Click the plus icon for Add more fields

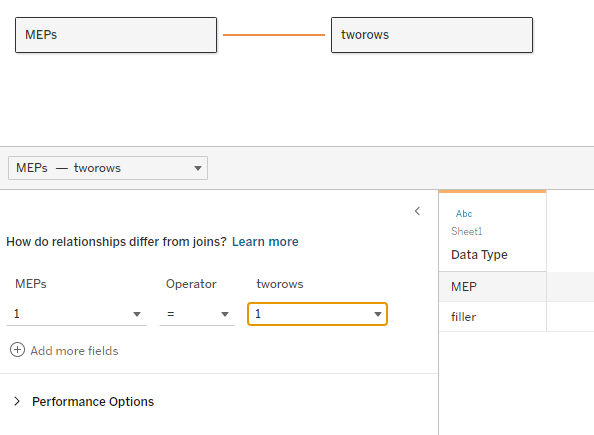[x=17, y=350]
